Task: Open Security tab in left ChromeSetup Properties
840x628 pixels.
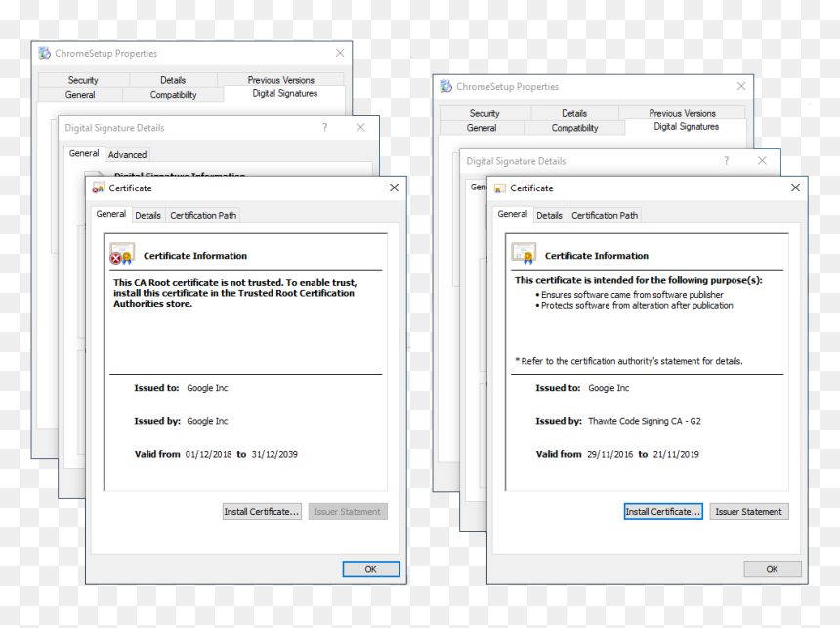Action: (x=83, y=80)
